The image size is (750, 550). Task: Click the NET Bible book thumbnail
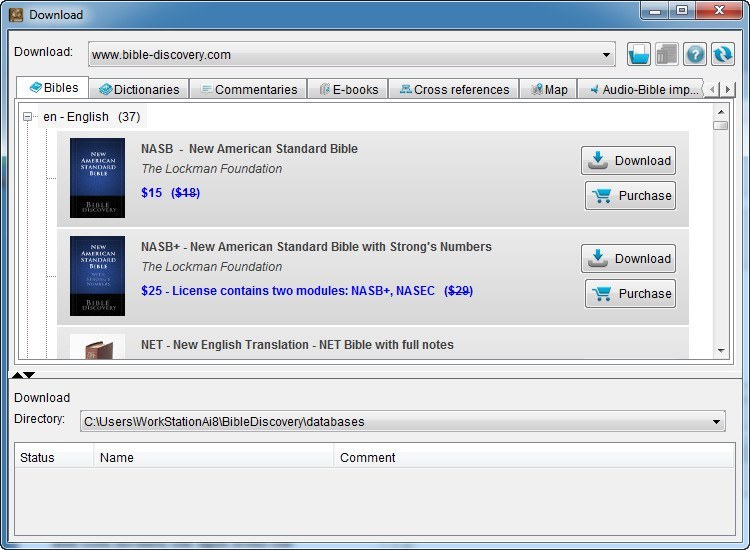tap(98, 347)
